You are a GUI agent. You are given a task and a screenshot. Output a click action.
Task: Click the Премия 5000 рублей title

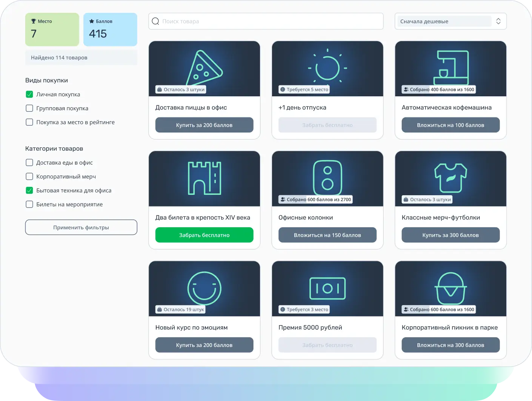310,327
